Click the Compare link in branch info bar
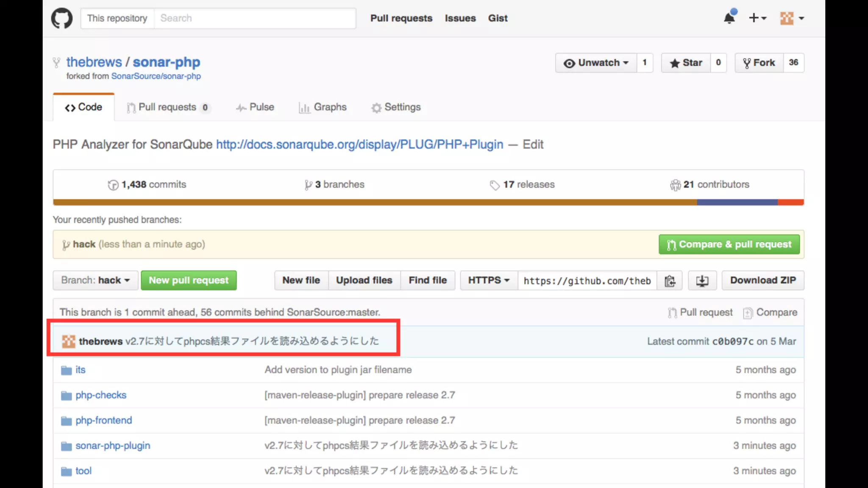The width and height of the screenshot is (868, 488). pyautogui.click(x=770, y=313)
